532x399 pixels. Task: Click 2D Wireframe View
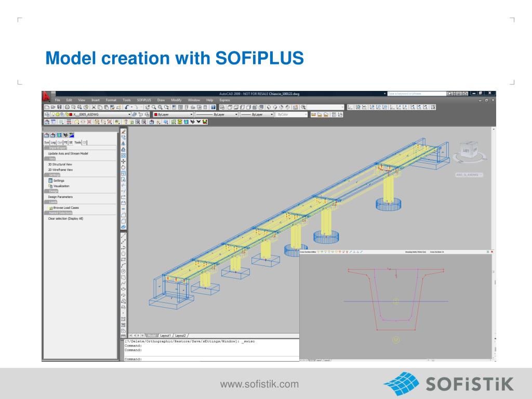click(x=60, y=170)
